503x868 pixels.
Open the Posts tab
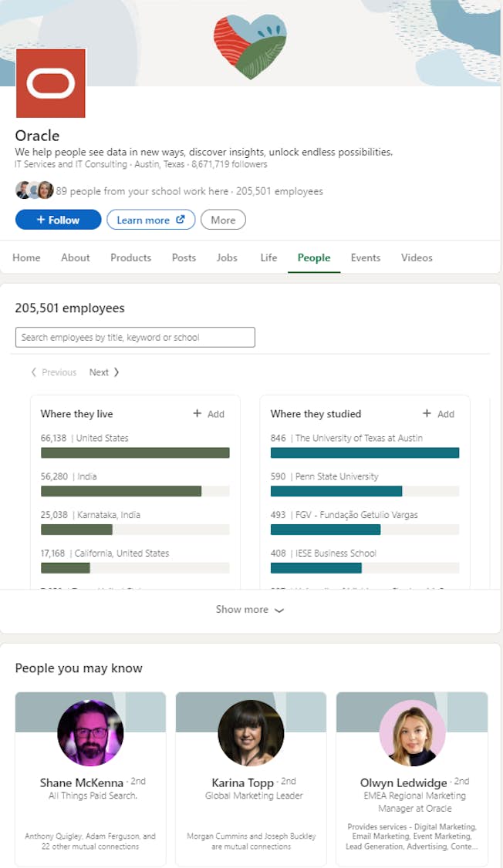coord(184,257)
